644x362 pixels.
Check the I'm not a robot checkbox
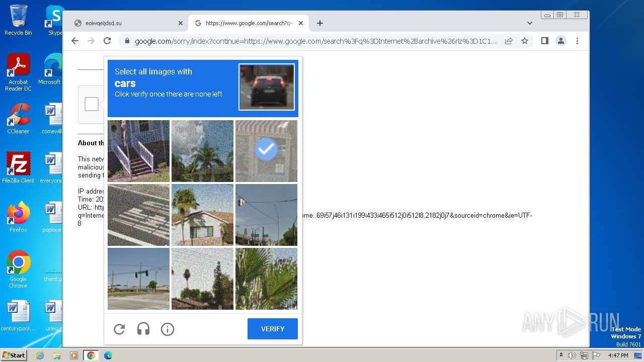(92, 104)
